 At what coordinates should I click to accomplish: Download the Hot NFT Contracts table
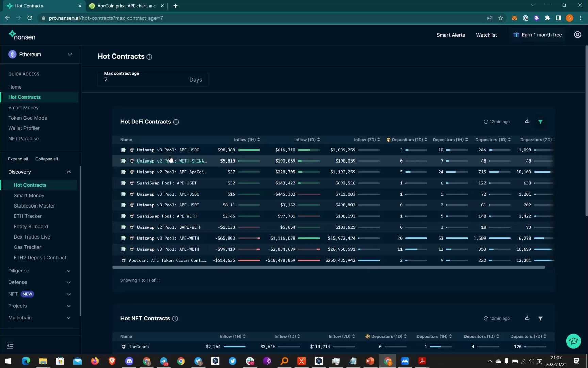tap(527, 318)
